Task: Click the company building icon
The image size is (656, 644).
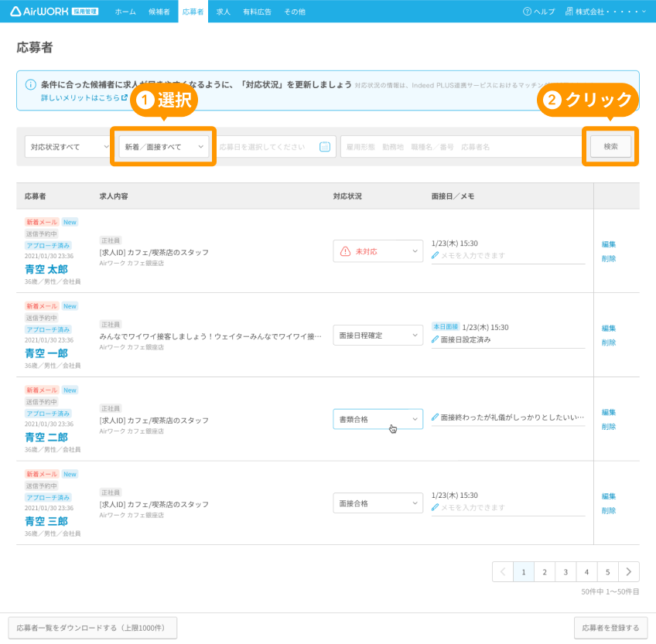Action: tap(569, 12)
